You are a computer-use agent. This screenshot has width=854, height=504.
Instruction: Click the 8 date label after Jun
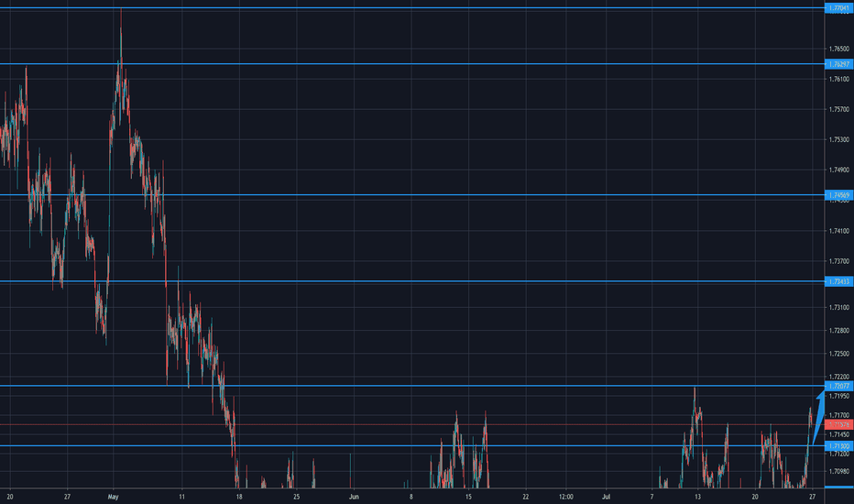(x=411, y=497)
